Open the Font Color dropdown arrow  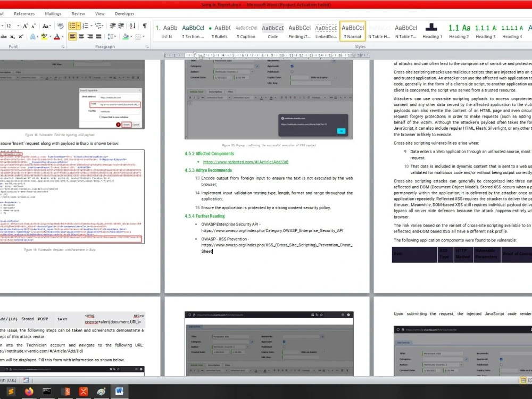click(x=62, y=36)
